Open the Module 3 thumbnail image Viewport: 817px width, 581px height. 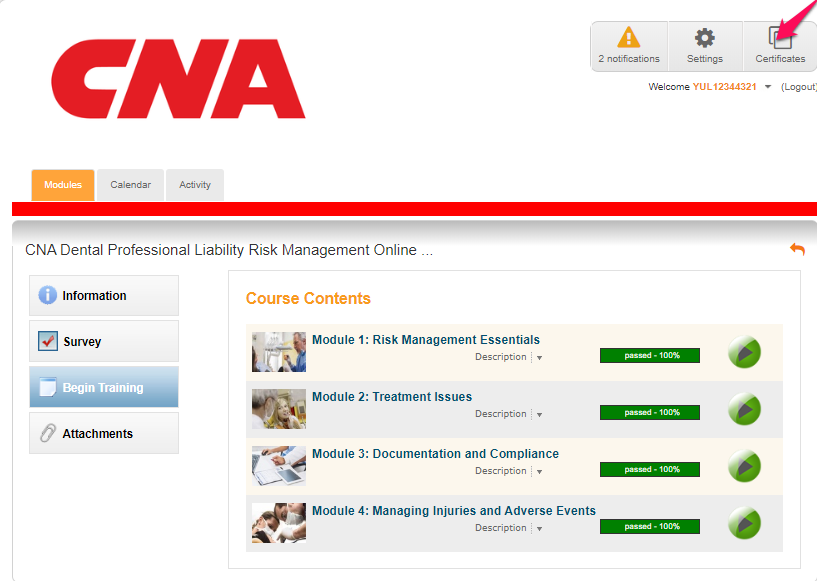[279, 466]
